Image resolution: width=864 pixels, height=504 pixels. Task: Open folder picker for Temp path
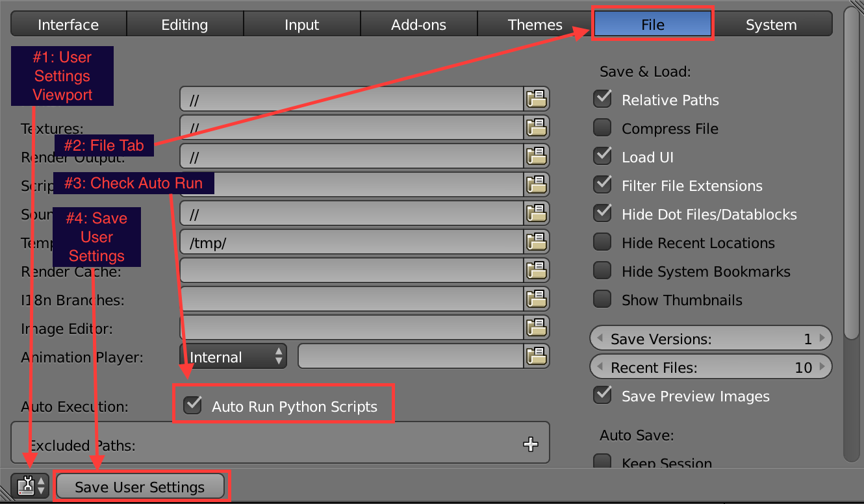(537, 242)
